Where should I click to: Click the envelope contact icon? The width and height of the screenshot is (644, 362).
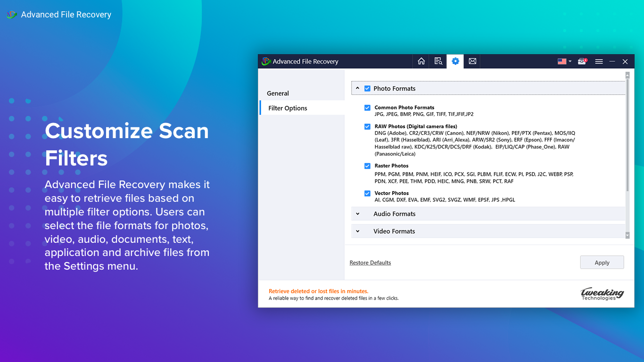pyautogui.click(x=472, y=61)
